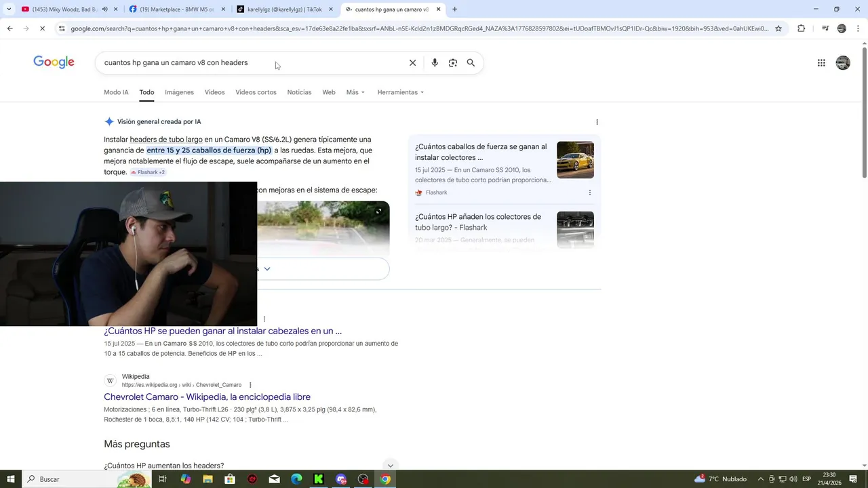Select the Modo IA search tab
The height and width of the screenshot is (488, 868).
point(116,92)
